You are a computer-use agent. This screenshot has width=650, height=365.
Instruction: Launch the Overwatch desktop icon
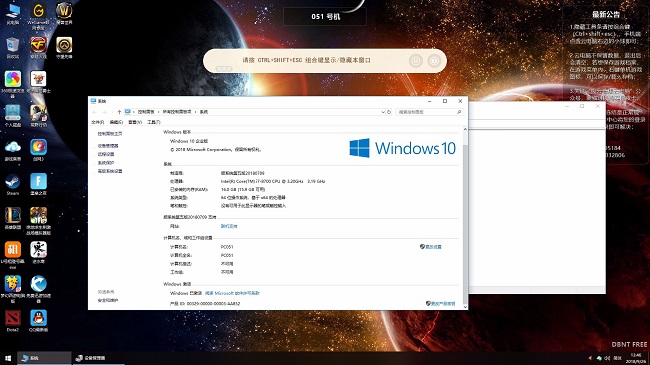tap(64, 48)
